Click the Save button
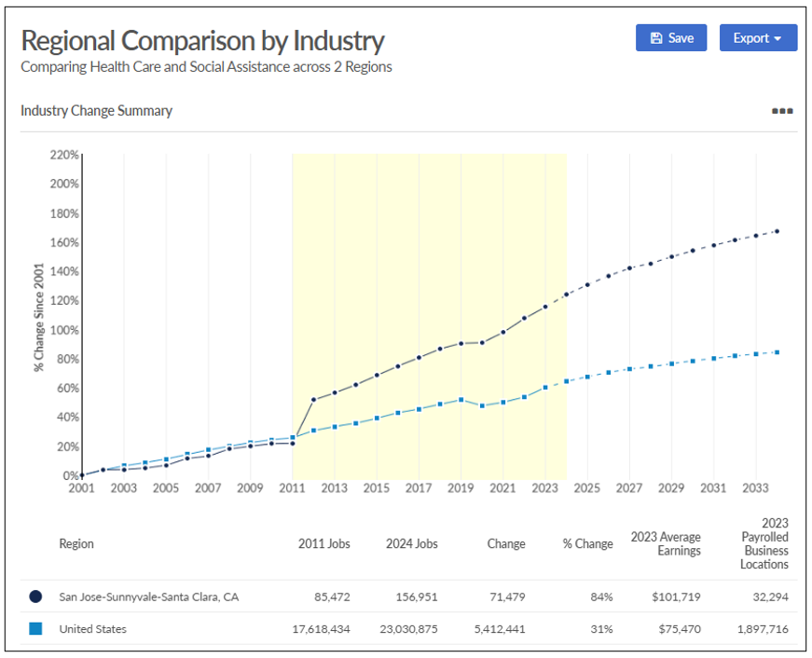The image size is (812, 658). [x=671, y=38]
